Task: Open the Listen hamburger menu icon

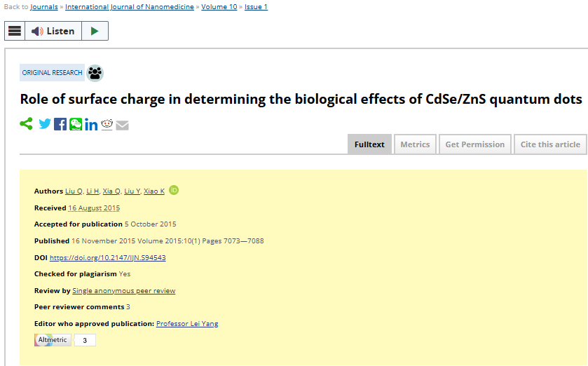Action: [15, 31]
